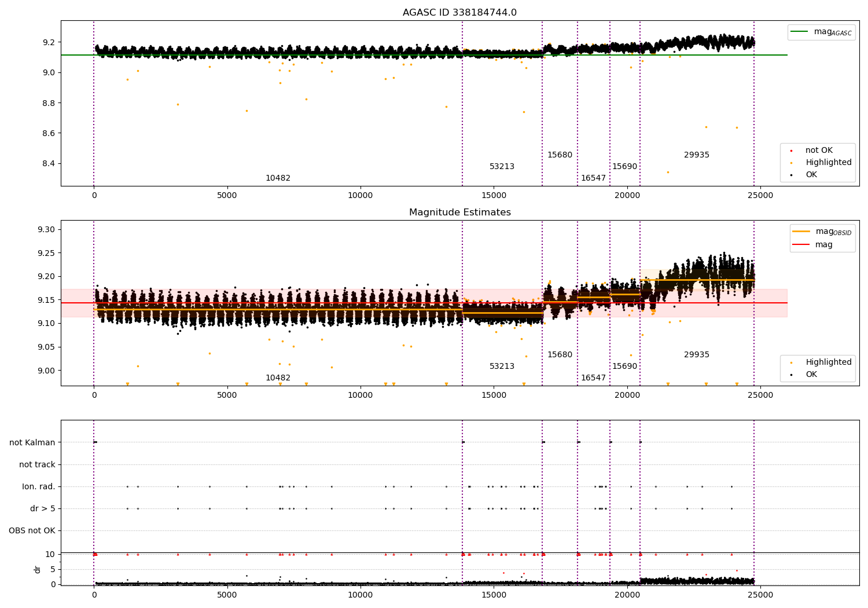Click y-axis tick '9.10' in Magnitude Estimates plot
Screen dimensions: 868x608
click(x=46, y=324)
